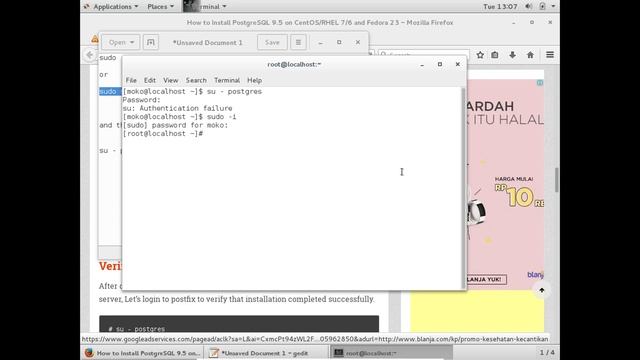640x360 pixels.
Task: Click the gedit Save button
Action: click(272, 42)
